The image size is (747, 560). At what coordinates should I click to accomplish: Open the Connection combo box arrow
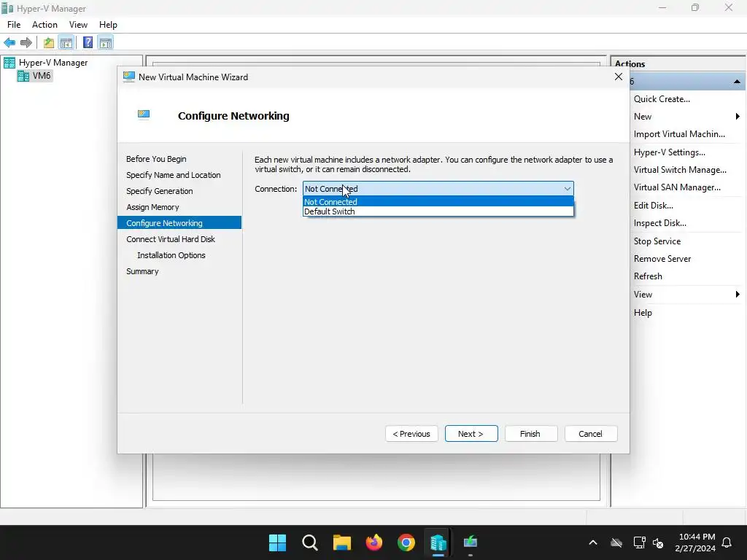click(567, 189)
